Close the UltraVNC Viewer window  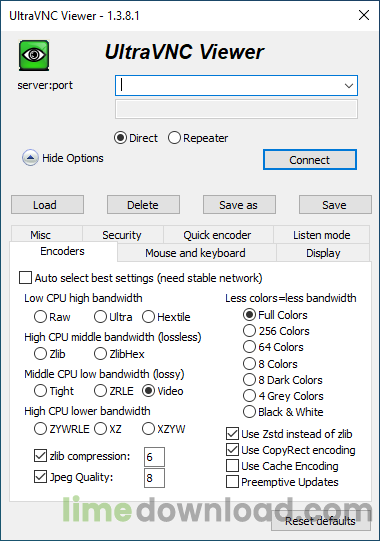pos(364,15)
